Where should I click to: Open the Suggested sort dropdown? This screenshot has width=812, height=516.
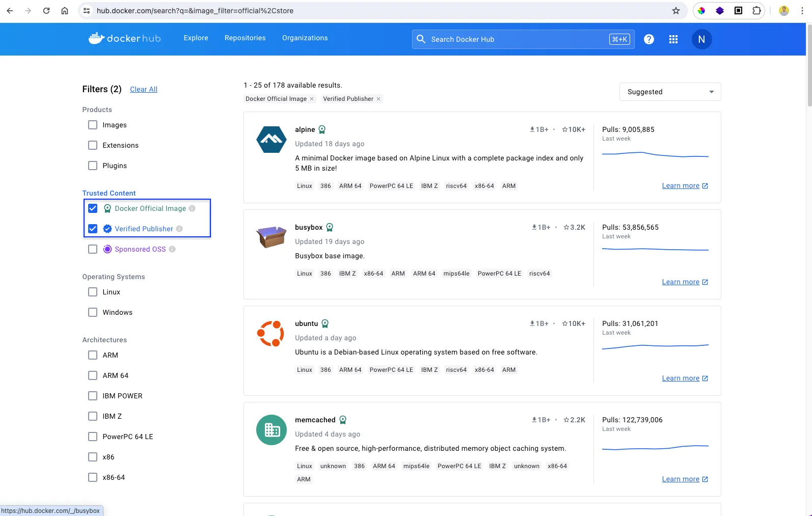(670, 92)
